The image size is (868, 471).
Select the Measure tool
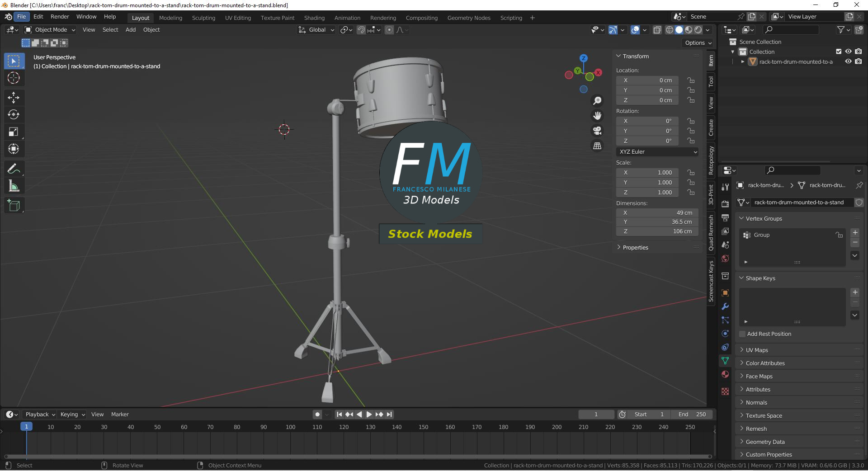click(x=14, y=186)
